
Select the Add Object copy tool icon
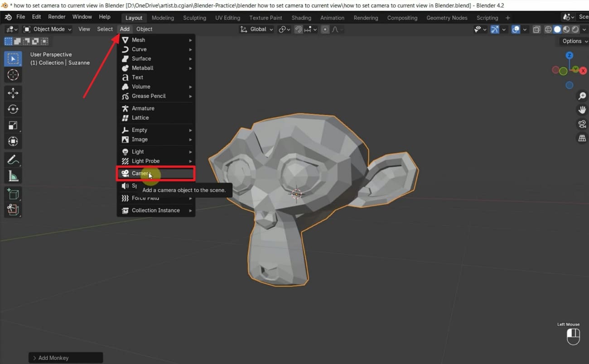pos(13,210)
